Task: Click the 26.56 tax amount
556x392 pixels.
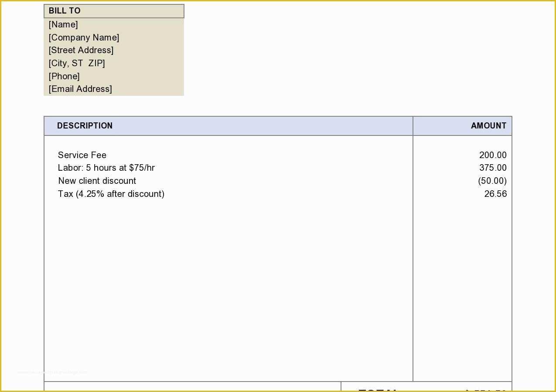Action: coord(495,194)
